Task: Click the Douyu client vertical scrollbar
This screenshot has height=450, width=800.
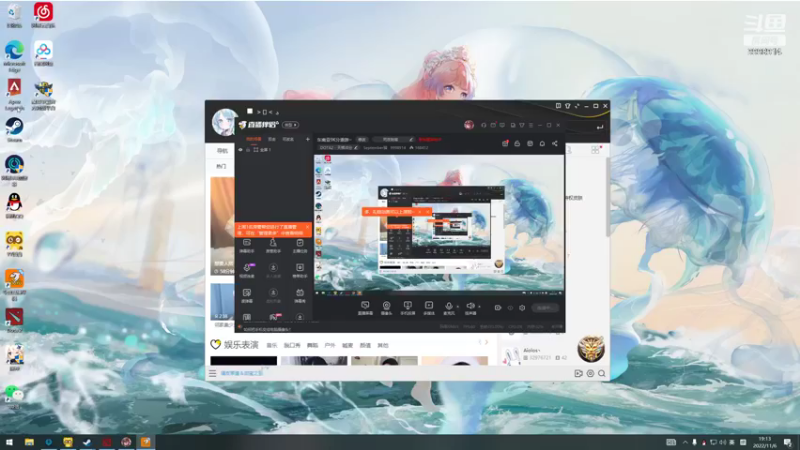Action: (x=607, y=197)
